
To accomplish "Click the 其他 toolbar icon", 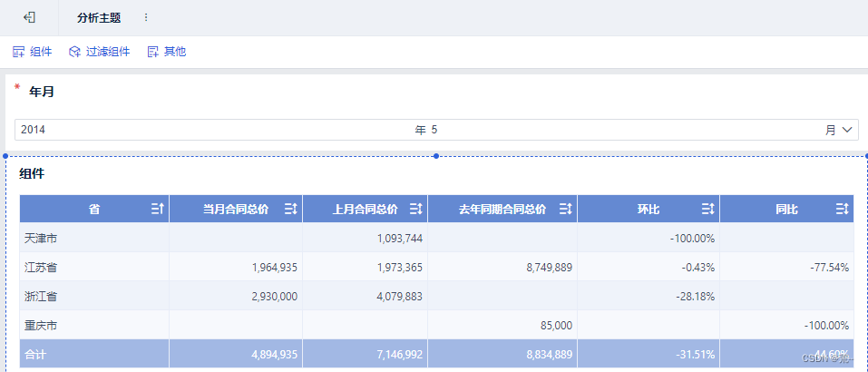I will (x=153, y=52).
